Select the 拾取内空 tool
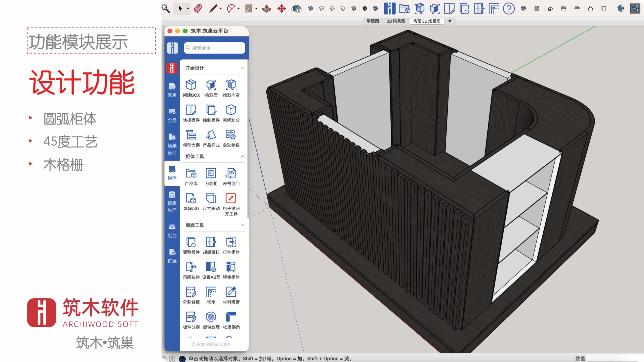The image size is (644, 362). (231, 85)
